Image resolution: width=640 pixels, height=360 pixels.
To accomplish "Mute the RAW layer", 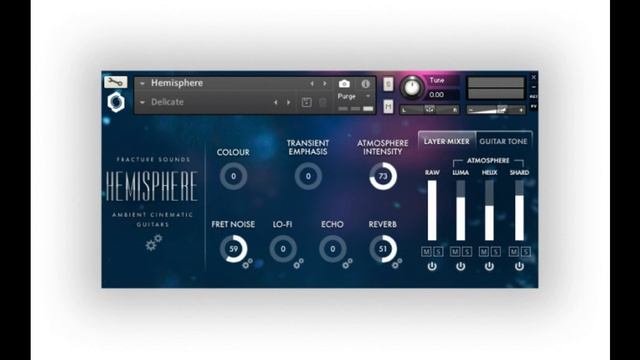I will [427, 251].
